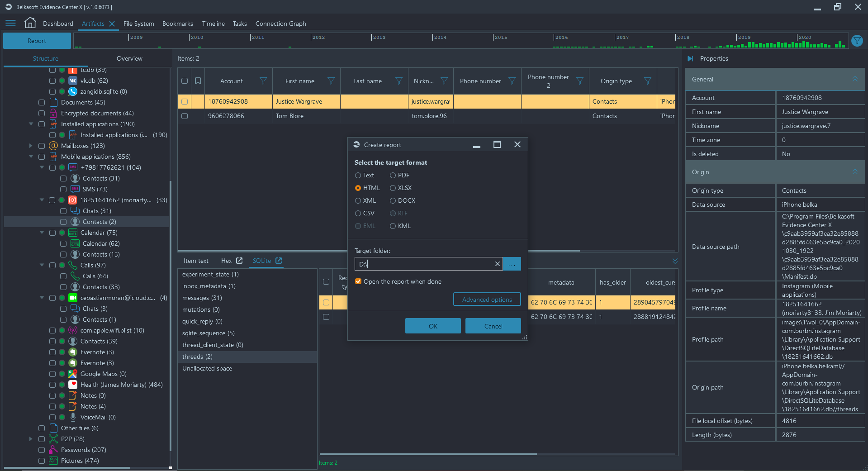The image size is (868, 471).
Task: Check the Tom Blore row checkbox
Action: click(185, 116)
